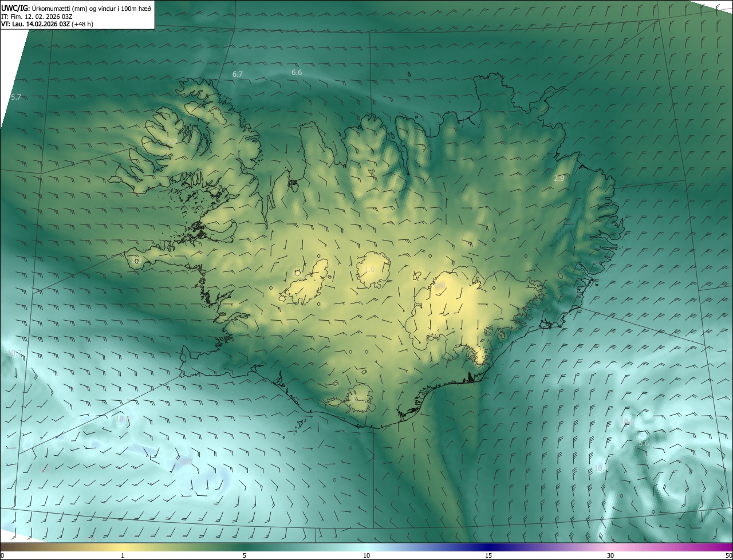Image resolution: width=733 pixels, height=560 pixels.
Task: Click the 'IT: Fim. 12. 02. 2026 03Z' line
Action: pyautogui.click(x=37, y=17)
